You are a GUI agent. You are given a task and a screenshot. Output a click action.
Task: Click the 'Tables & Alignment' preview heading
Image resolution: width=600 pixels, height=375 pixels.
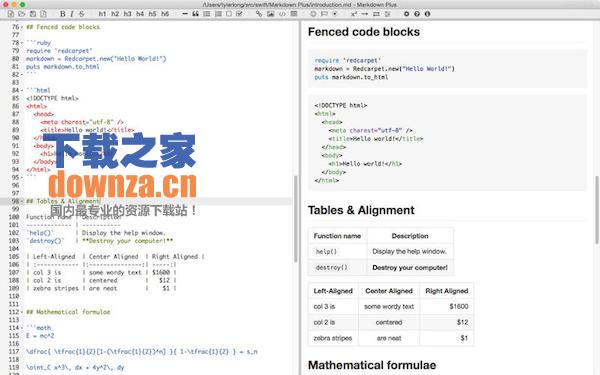[361, 210]
